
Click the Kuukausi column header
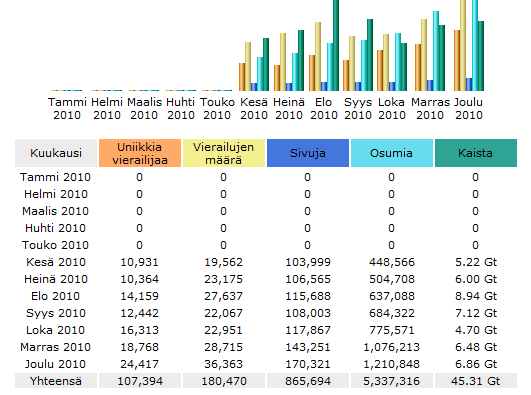point(56,153)
